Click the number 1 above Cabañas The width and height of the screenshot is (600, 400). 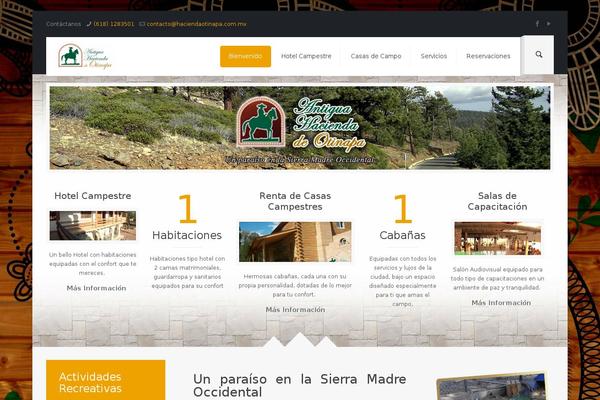coord(403,209)
